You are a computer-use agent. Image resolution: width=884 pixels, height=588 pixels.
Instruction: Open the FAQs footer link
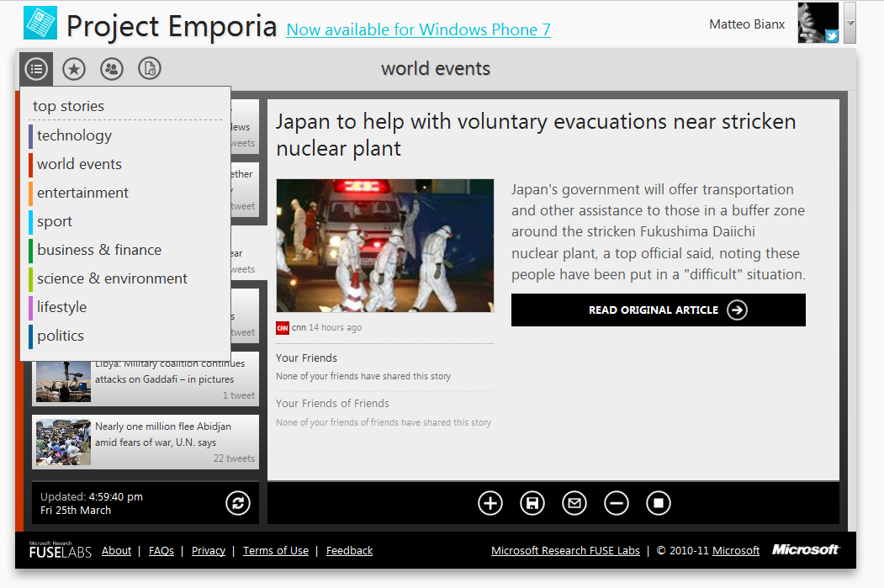tap(161, 551)
